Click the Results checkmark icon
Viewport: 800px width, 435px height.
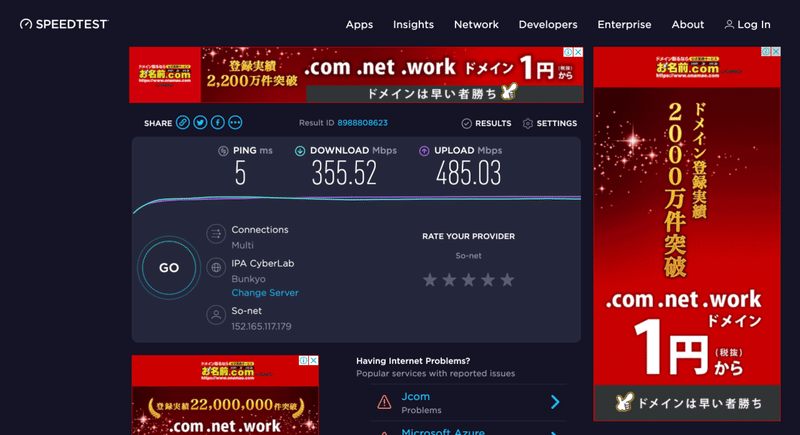point(466,123)
